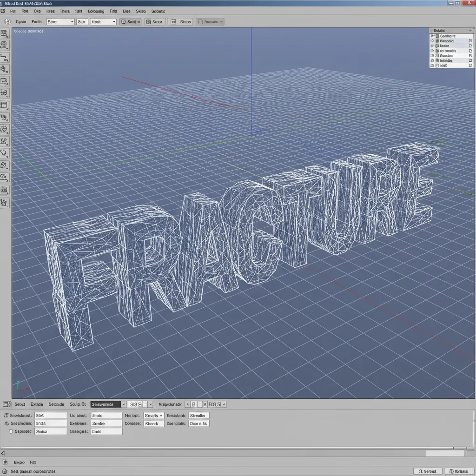Select the lasso-shaped tool in left toolbar
The image size is (476, 476).
coord(4,153)
